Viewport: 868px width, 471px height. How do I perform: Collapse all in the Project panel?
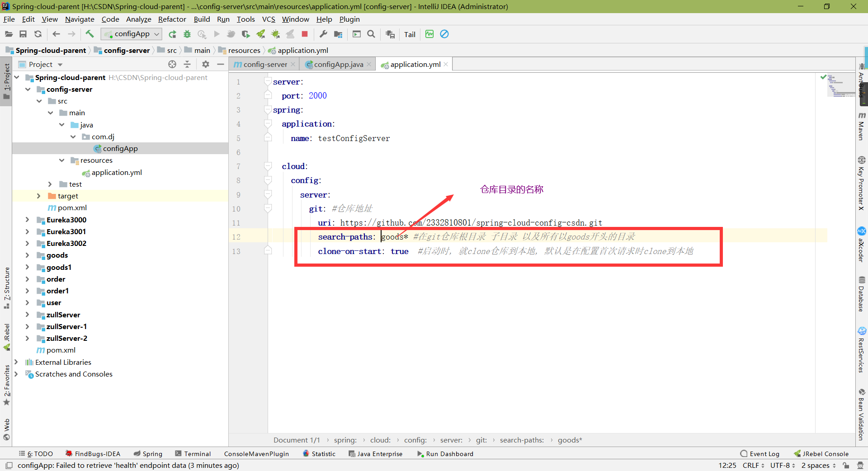[x=187, y=64]
